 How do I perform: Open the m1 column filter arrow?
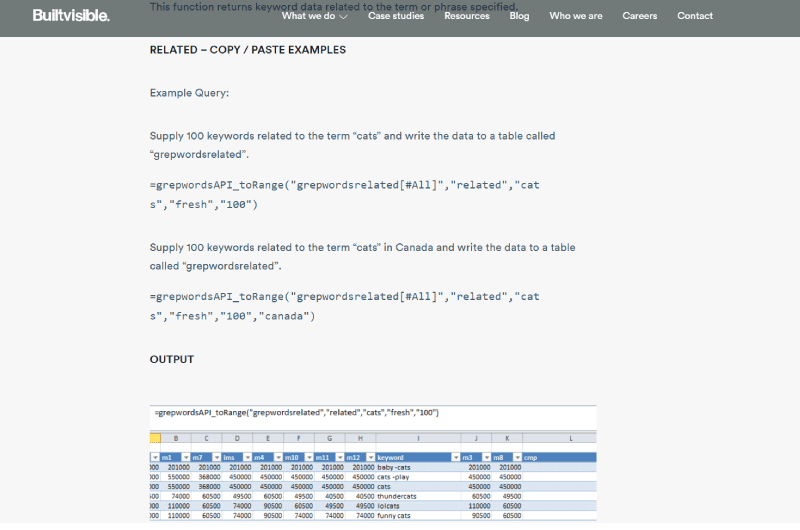(x=186, y=458)
